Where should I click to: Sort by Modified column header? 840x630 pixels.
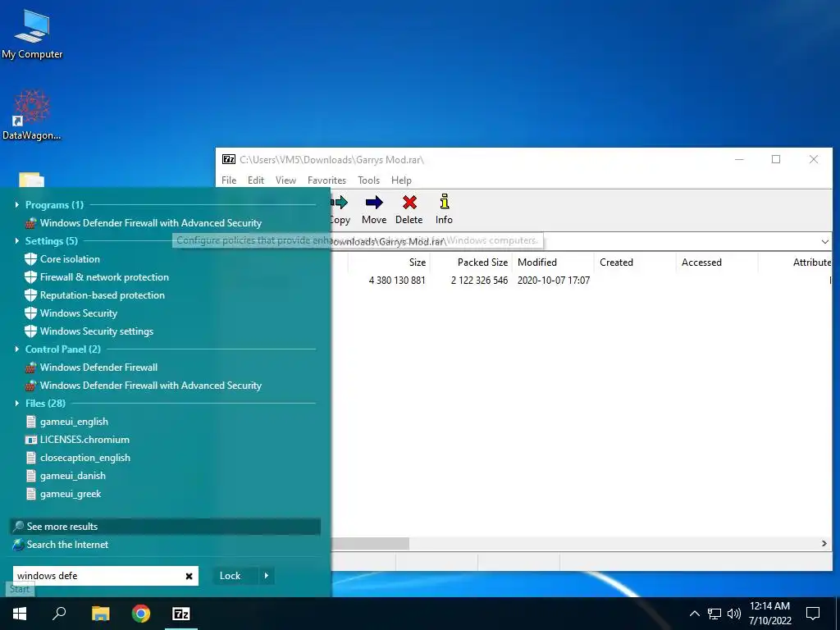(x=553, y=262)
